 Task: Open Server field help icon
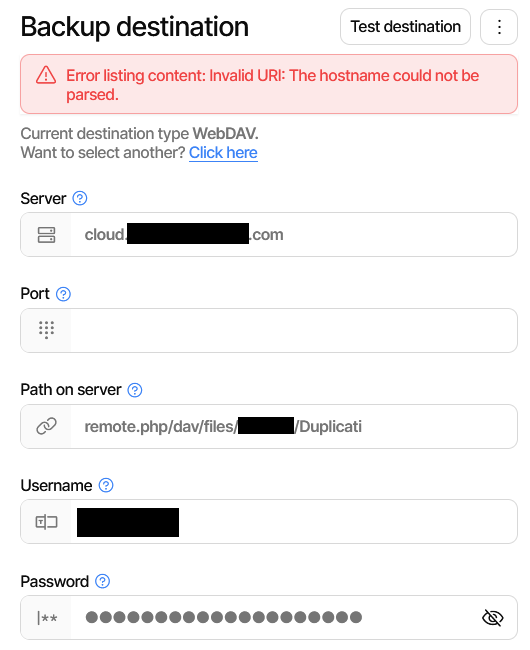tap(80, 198)
